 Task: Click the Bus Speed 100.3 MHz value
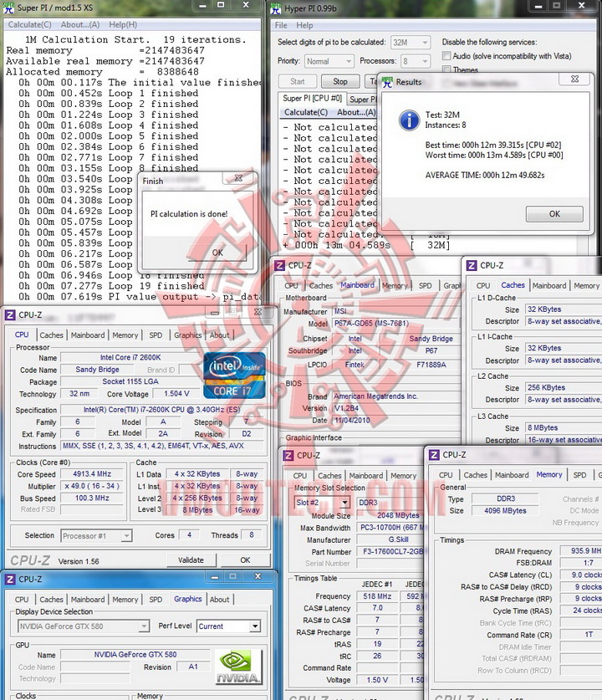(92, 498)
